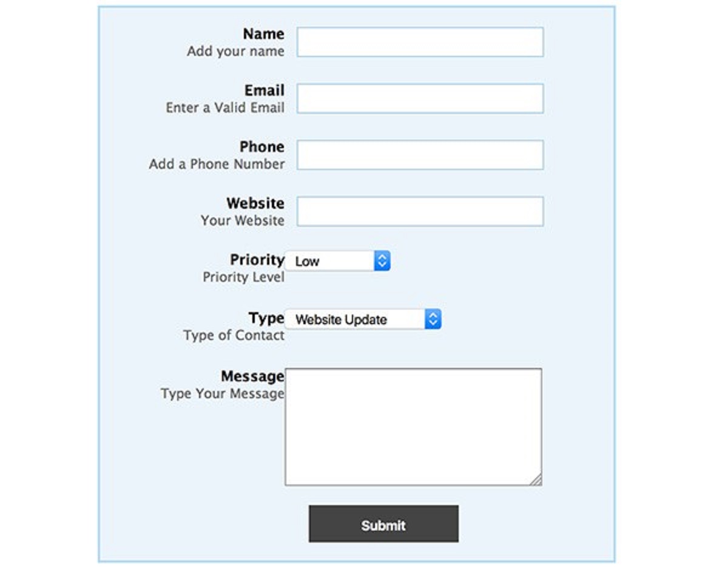Click inside the Name text field
Viewport: 728px width, 567px height.
419,41
